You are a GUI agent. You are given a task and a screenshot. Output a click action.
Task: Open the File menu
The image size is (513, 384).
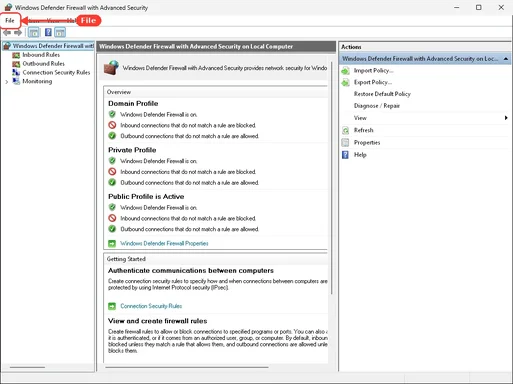(10, 21)
